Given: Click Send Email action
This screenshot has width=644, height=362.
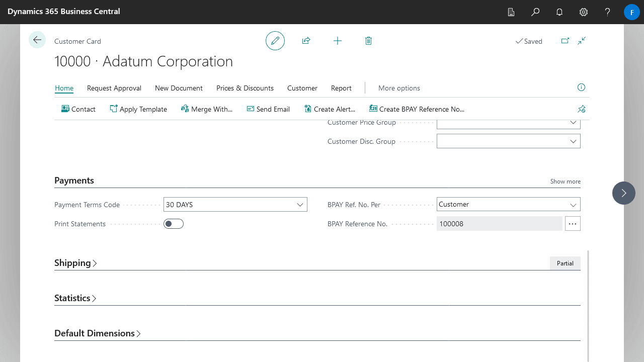Looking at the screenshot, I should pos(268,109).
